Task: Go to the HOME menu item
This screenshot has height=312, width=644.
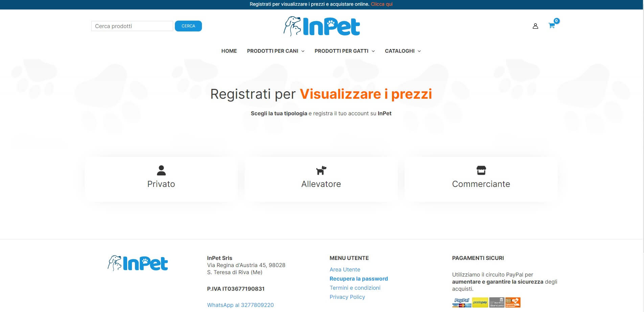Action: pos(229,51)
